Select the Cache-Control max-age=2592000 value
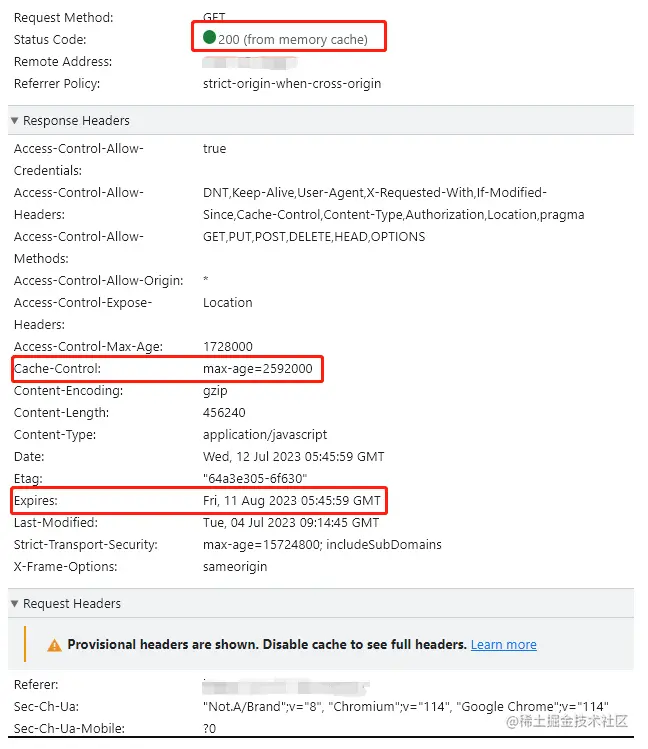The image size is (648, 749). [258, 369]
